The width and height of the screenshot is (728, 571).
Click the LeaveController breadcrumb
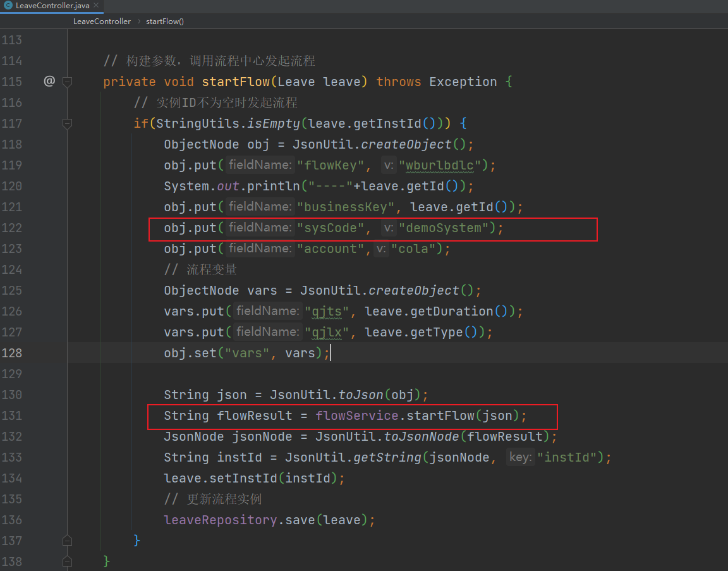click(102, 21)
